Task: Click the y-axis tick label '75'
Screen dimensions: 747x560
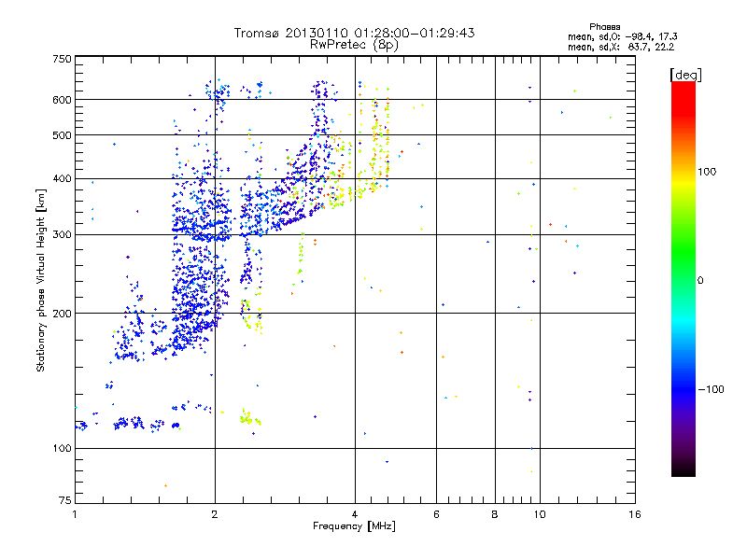Action: [65, 500]
